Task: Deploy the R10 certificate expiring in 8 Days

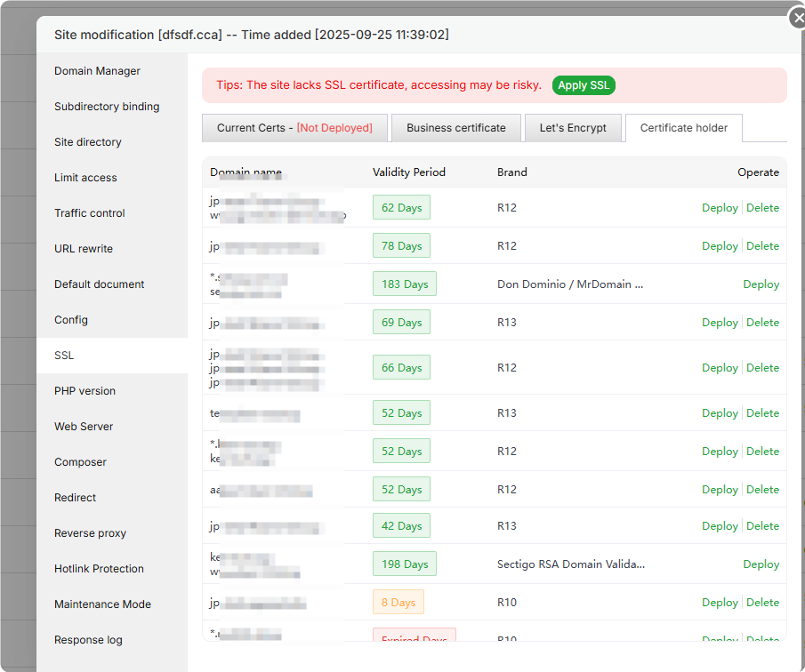Action: [x=720, y=603]
